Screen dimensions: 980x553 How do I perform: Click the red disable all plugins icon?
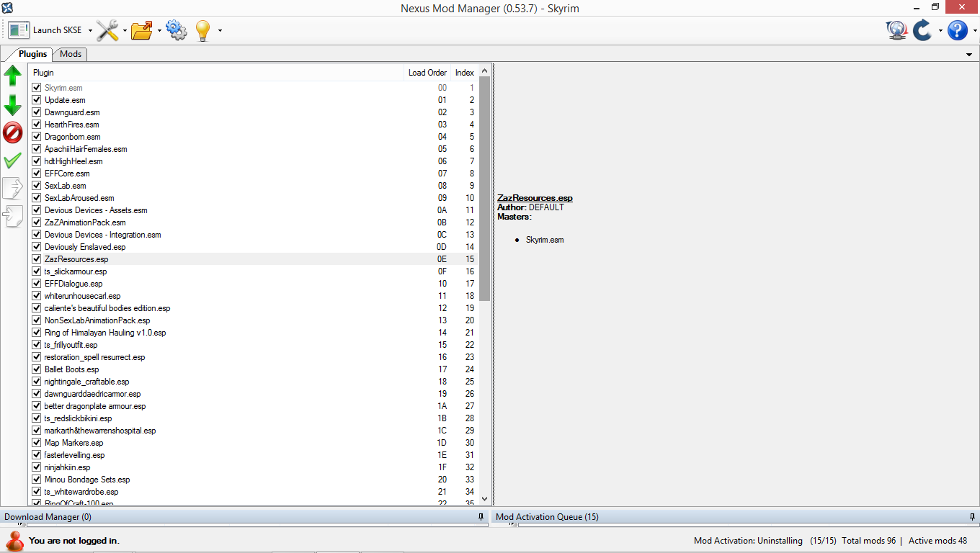point(13,132)
